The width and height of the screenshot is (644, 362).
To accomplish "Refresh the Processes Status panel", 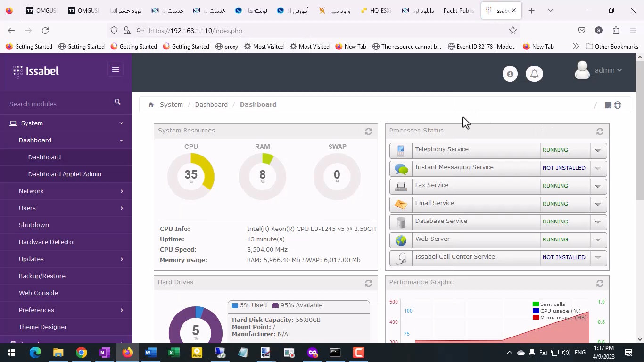I will pos(600,132).
